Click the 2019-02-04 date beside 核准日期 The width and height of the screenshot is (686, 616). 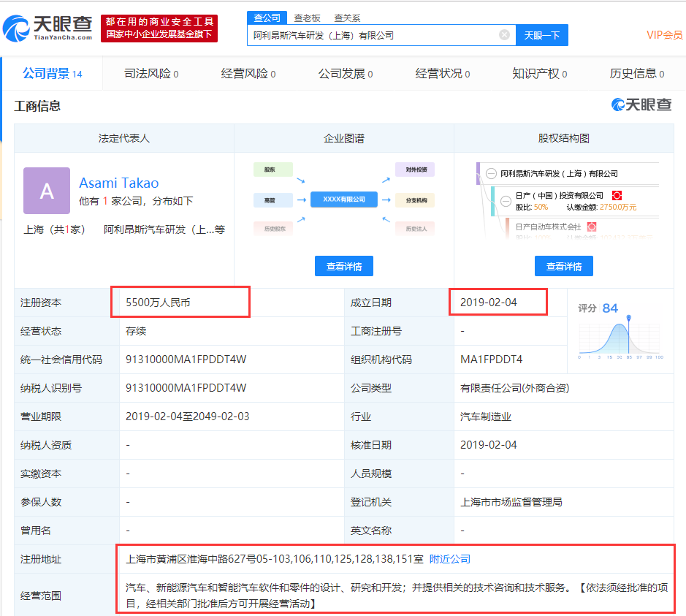489,445
